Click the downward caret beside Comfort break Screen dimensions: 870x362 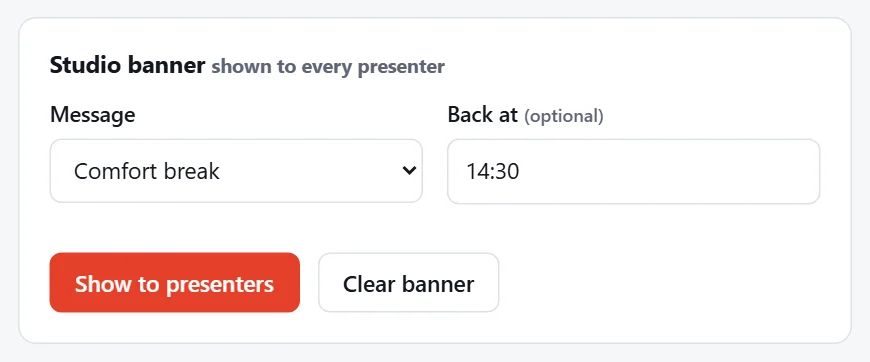[409, 170]
